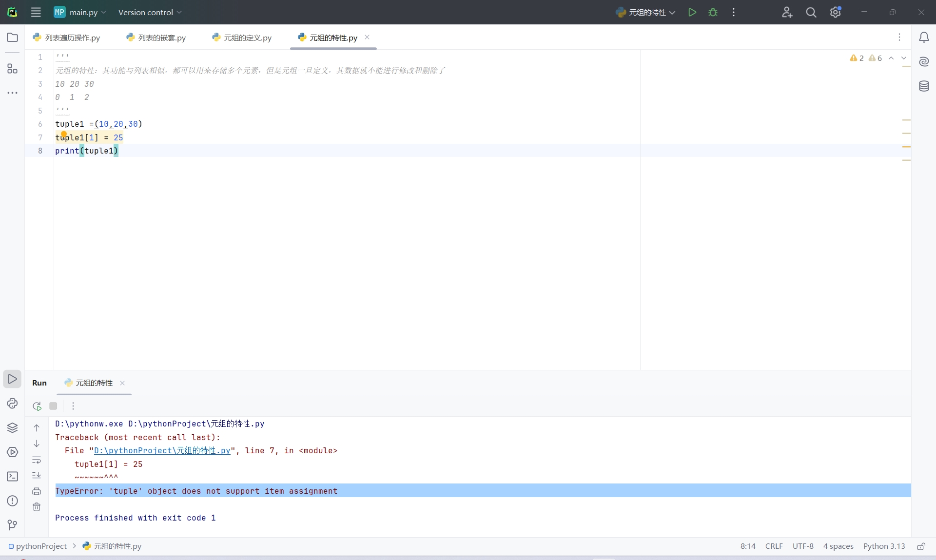Click Python 3.13 interpreter in status bar
936x560 pixels.
883,546
